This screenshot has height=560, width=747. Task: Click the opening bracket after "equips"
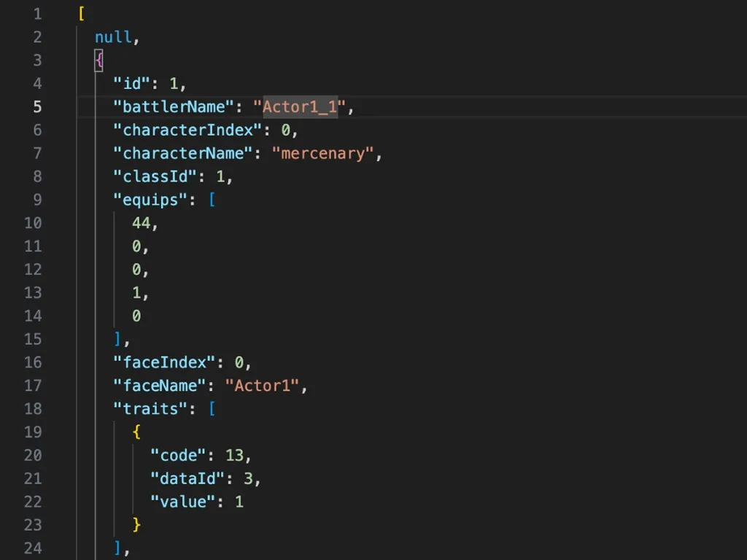click(212, 200)
